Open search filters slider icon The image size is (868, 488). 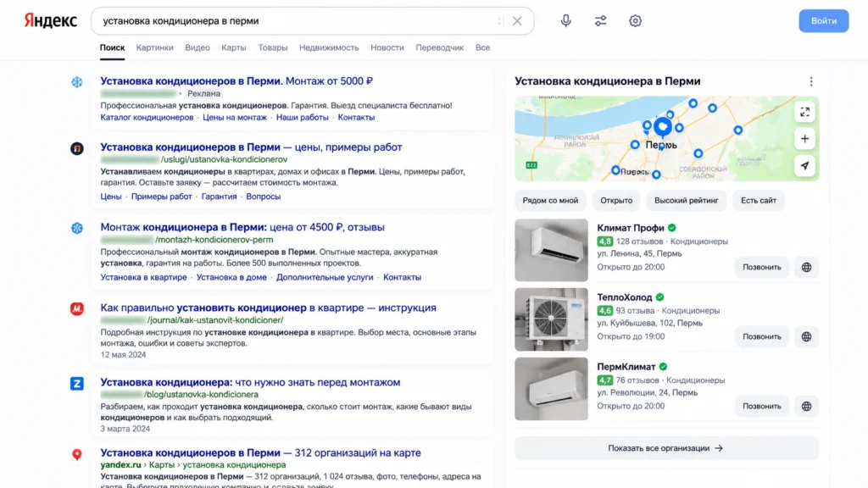point(601,21)
